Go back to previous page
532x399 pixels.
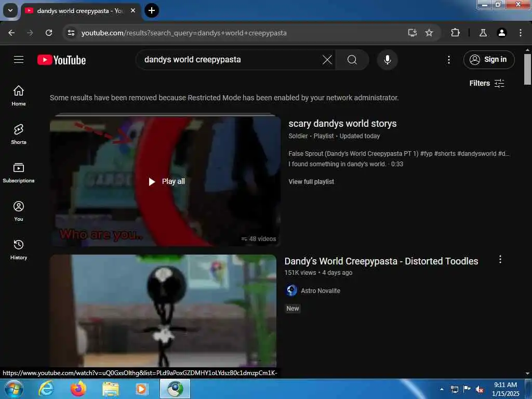11,33
